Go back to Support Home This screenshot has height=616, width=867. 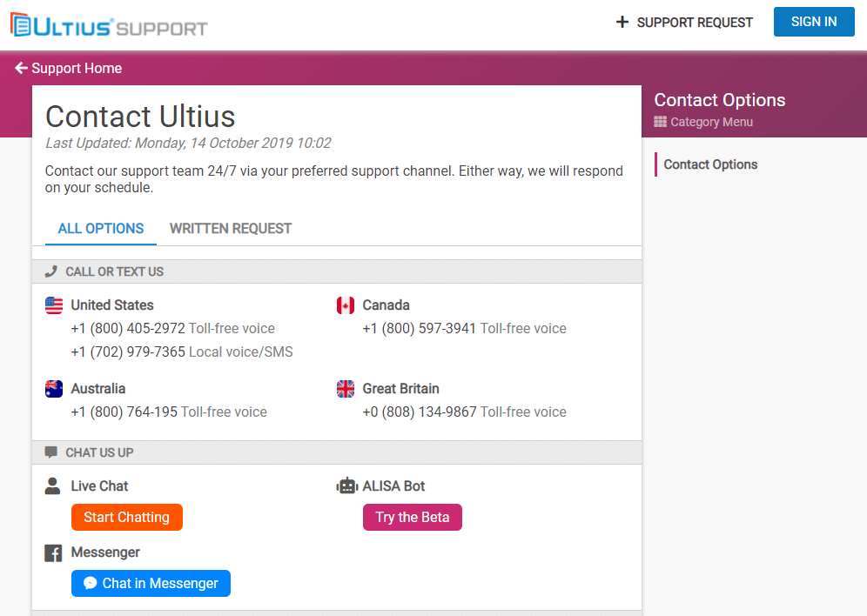pyautogui.click(x=69, y=68)
